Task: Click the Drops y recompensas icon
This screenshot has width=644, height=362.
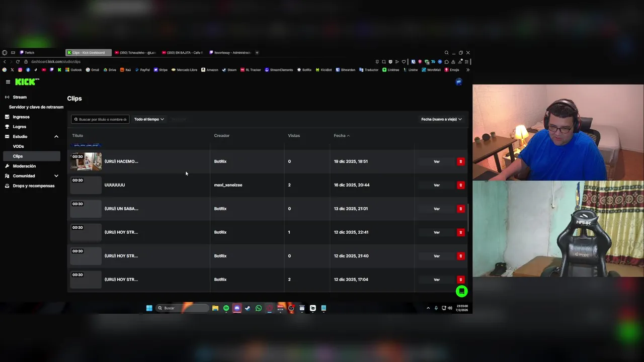Action: click(x=7, y=186)
